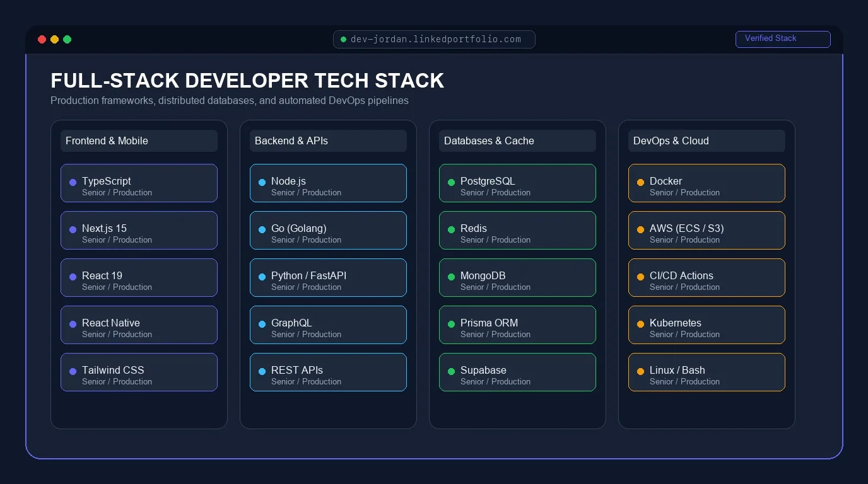Click the blue dot beside Python / FastAPI
This screenshot has width=868, height=484.
262,277
